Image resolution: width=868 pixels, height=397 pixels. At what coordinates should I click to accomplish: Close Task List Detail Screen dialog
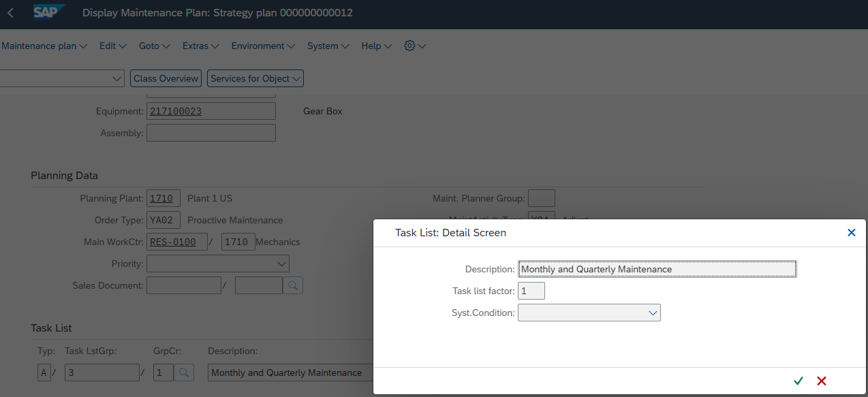point(851,233)
